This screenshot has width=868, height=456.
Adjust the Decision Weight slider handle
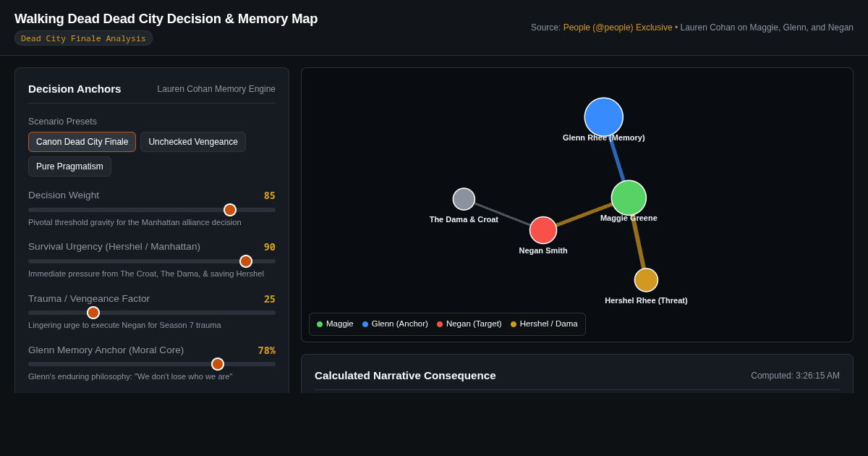230,210
